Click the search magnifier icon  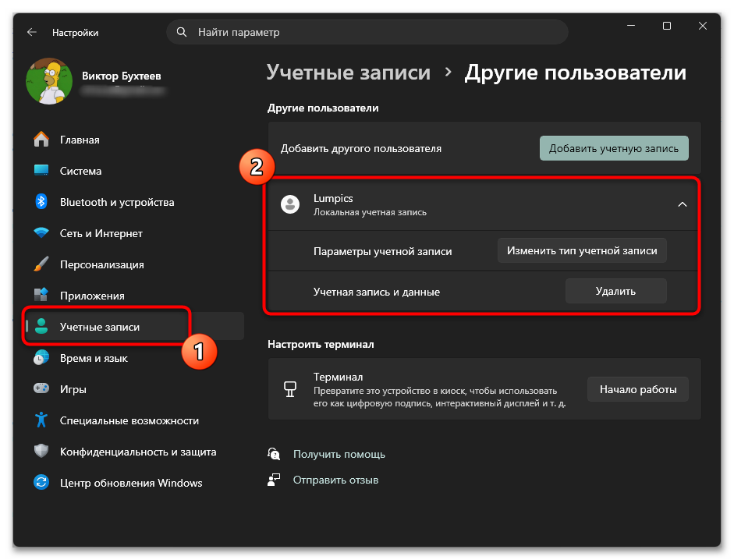(182, 32)
